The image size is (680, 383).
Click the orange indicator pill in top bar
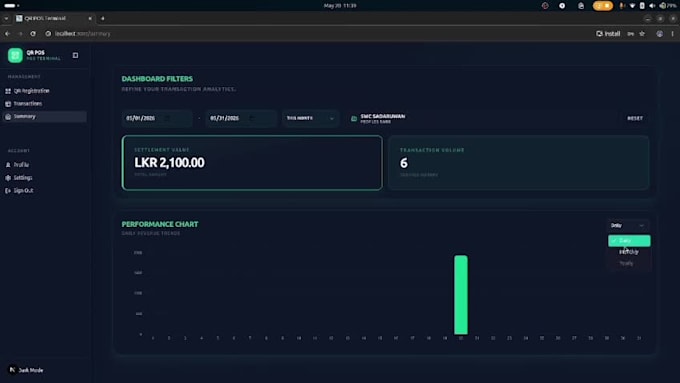click(x=603, y=6)
